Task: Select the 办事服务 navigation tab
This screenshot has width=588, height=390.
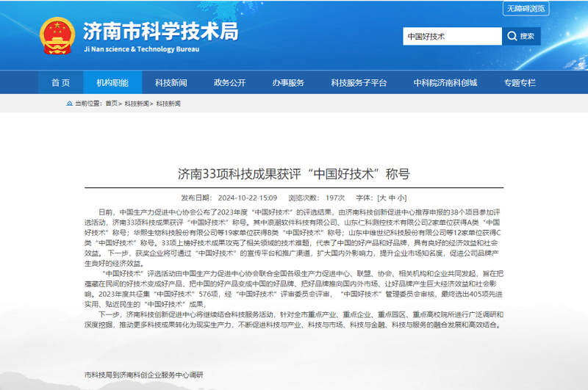Action: 288,82
